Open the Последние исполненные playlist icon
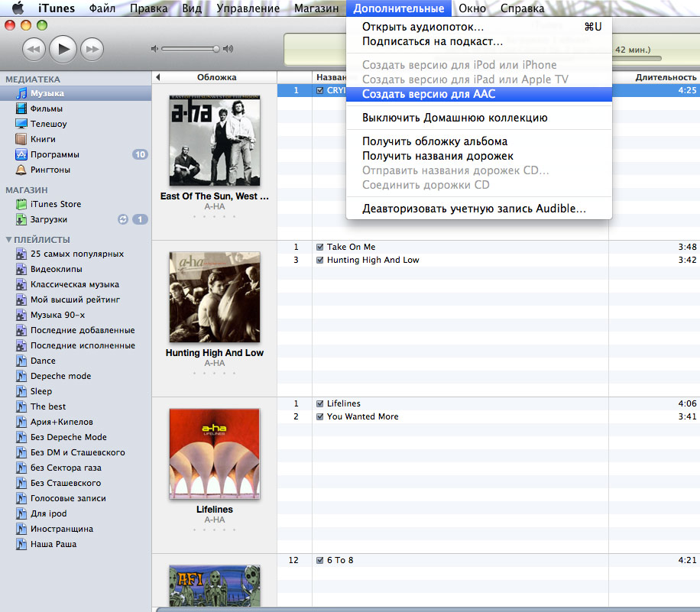 click(x=21, y=345)
